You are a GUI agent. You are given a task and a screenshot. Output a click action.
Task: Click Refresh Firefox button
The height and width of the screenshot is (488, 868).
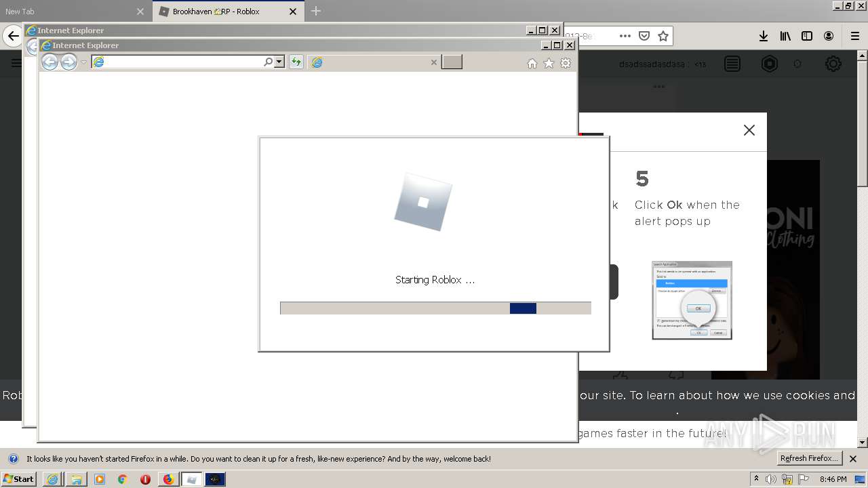[x=809, y=458]
